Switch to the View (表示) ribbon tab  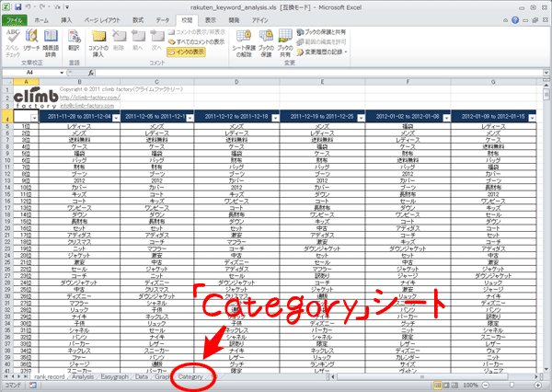[x=211, y=20]
